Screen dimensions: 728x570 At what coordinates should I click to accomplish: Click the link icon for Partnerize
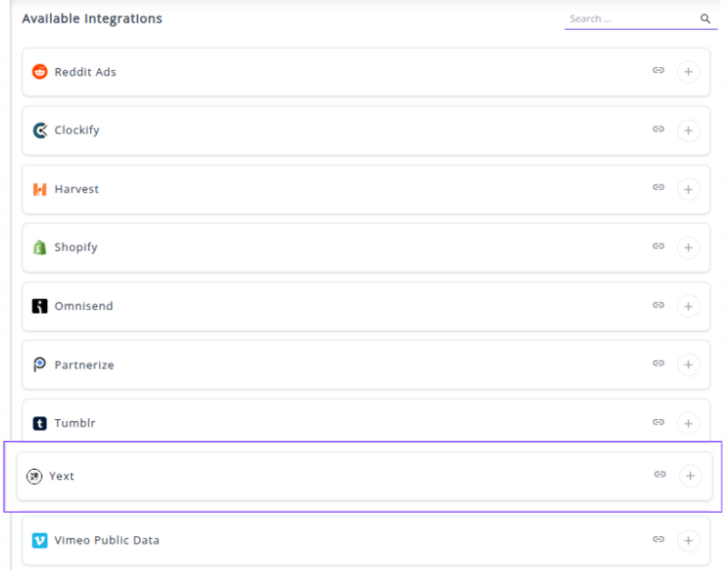pyautogui.click(x=658, y=364)
